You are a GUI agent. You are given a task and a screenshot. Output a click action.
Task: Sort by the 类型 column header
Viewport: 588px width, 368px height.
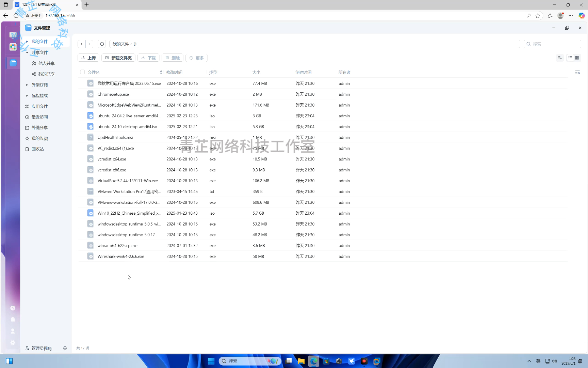[213, 72]
